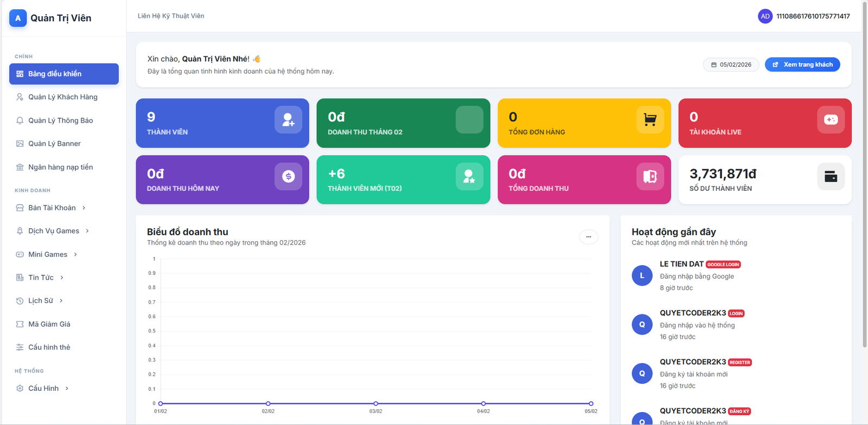Go to Quản Lý Banner menu item
This screenshot has height=425, width=868.
(x=54, y=144)
